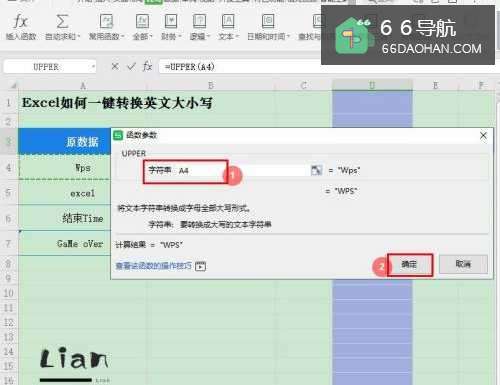Select column C header

[303, 86]
